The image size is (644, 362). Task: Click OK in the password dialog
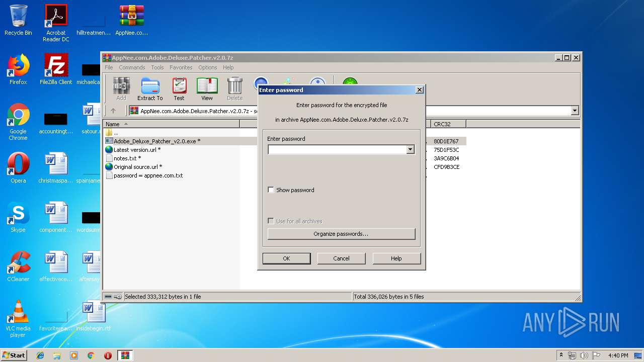pyautogui.click(x=286, y=258)
